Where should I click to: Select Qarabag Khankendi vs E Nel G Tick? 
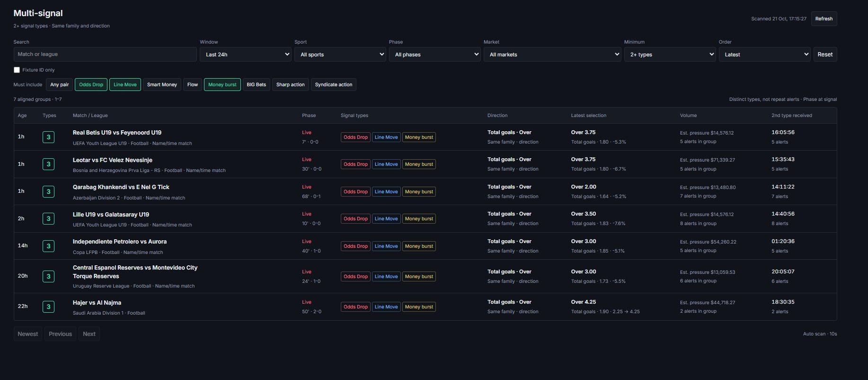click(x=121, y=187)
